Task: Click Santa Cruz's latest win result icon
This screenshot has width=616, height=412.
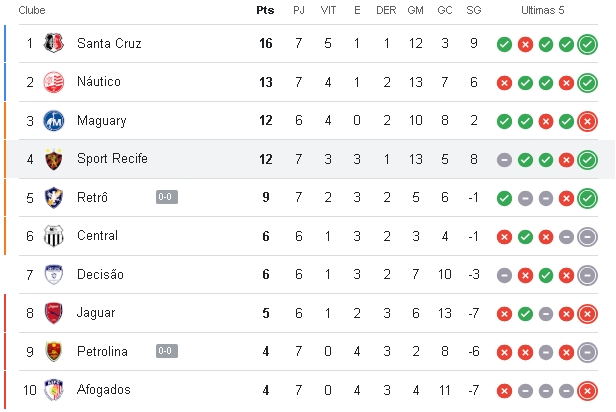Action: [x=587, y=44]
